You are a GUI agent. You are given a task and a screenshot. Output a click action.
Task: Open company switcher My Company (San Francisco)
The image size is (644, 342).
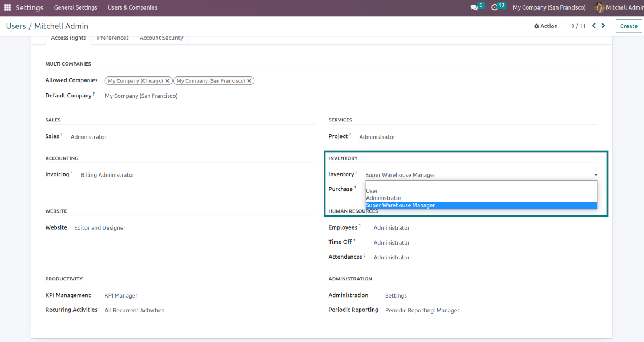coord(549,8)
